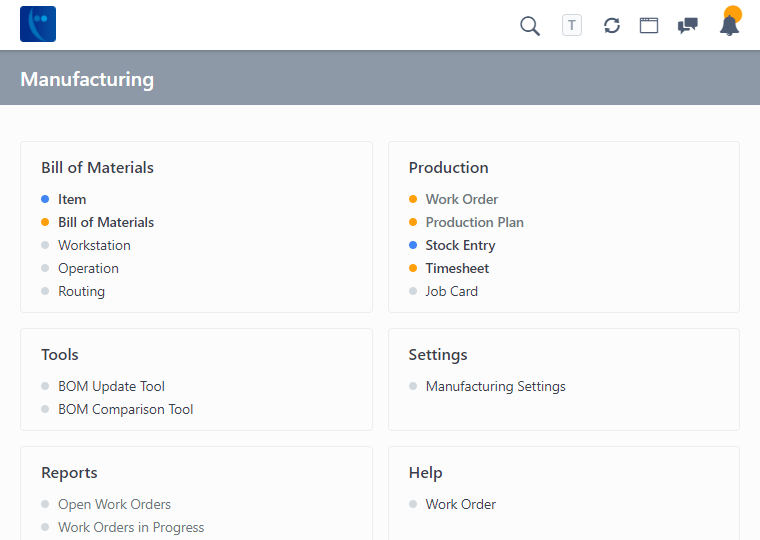This screenshot has width=760, height=540.
Task: Open the window panel icon in navbar
Action: [x=649, y=25]
